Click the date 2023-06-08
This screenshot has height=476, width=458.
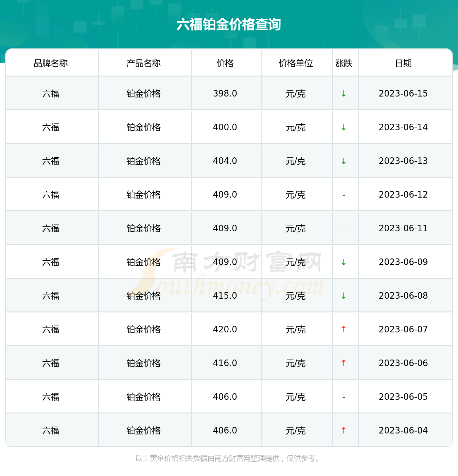tap(403, 296)
